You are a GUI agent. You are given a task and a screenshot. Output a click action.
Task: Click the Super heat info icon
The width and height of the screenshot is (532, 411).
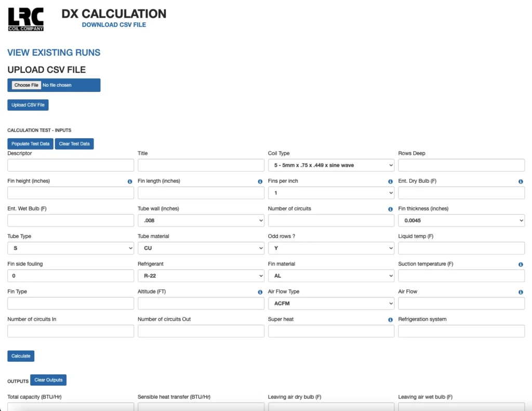[x=390, y=320]
